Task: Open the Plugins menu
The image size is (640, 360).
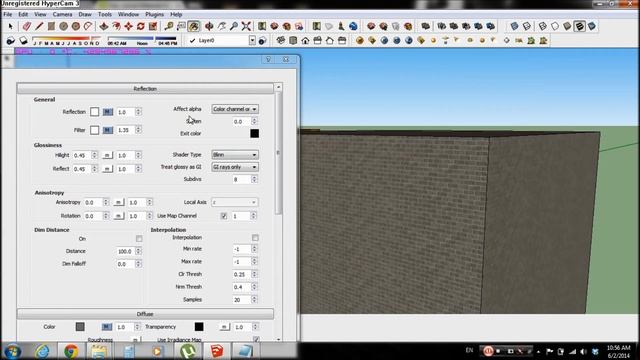Action: click(x=154, y=14)
